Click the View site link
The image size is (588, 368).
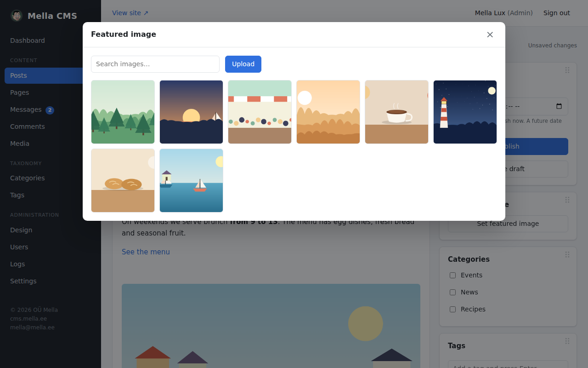(x=130, y=13)
